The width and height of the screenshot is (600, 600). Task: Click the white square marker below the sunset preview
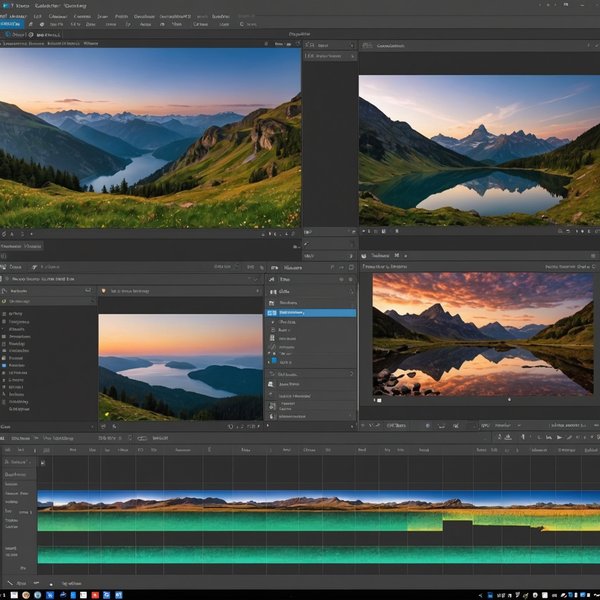click(379, 400)
